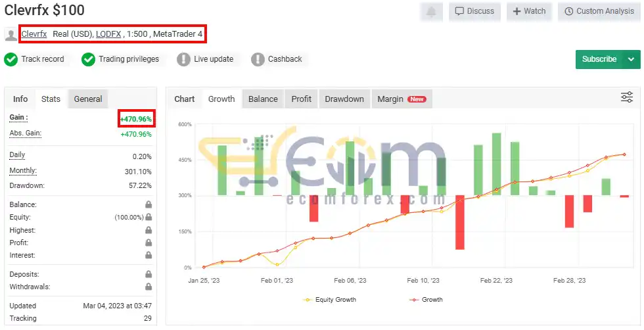The image size is (644, 330).
Task: Open chart settings sliders icon
Action: (627, 97)
